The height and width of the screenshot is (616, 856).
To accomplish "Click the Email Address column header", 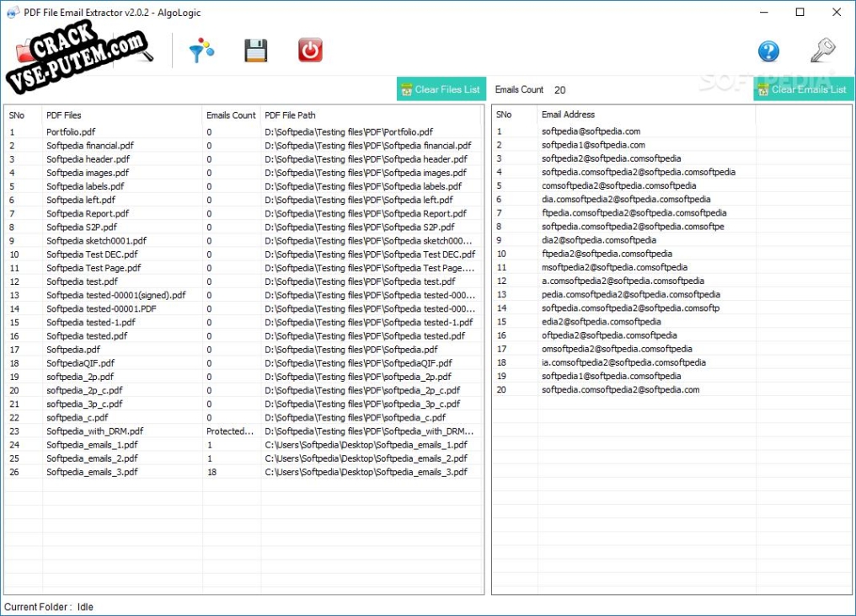I will [646, 115].
